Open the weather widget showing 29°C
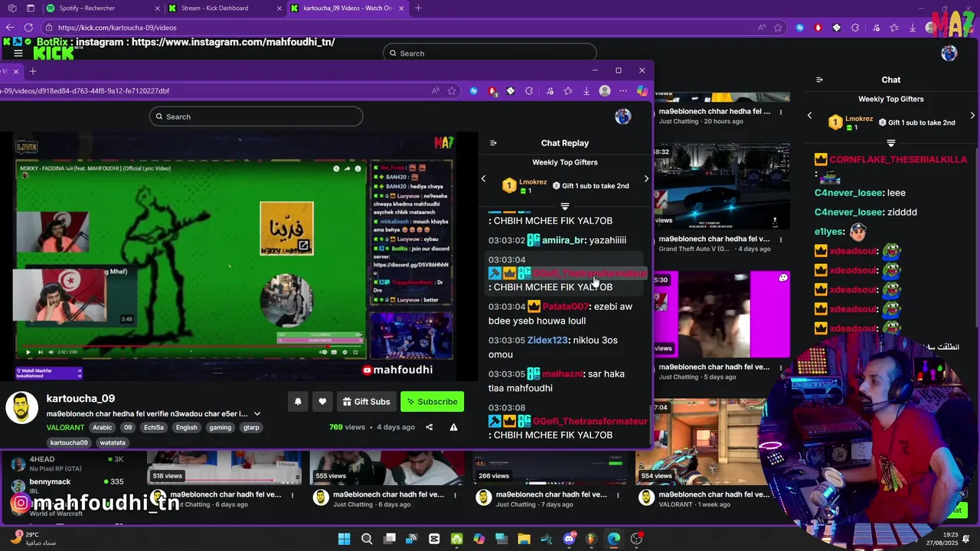980x551 pixels. pos(32,539)
